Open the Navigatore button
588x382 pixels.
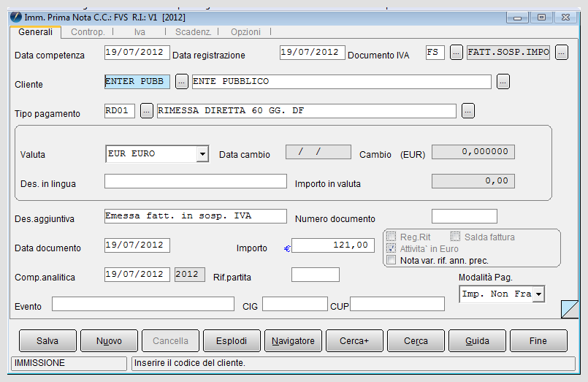pyautogui.click(x=293, y=341)
